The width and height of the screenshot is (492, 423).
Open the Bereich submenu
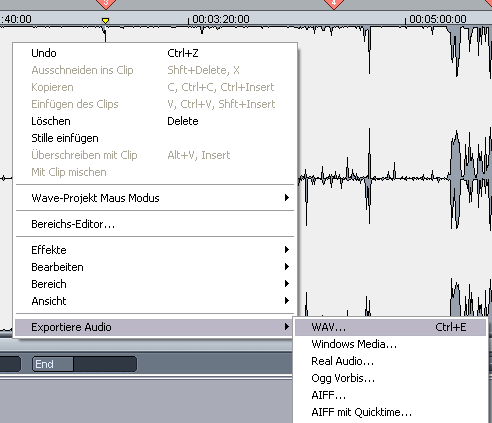pos(155,284)
